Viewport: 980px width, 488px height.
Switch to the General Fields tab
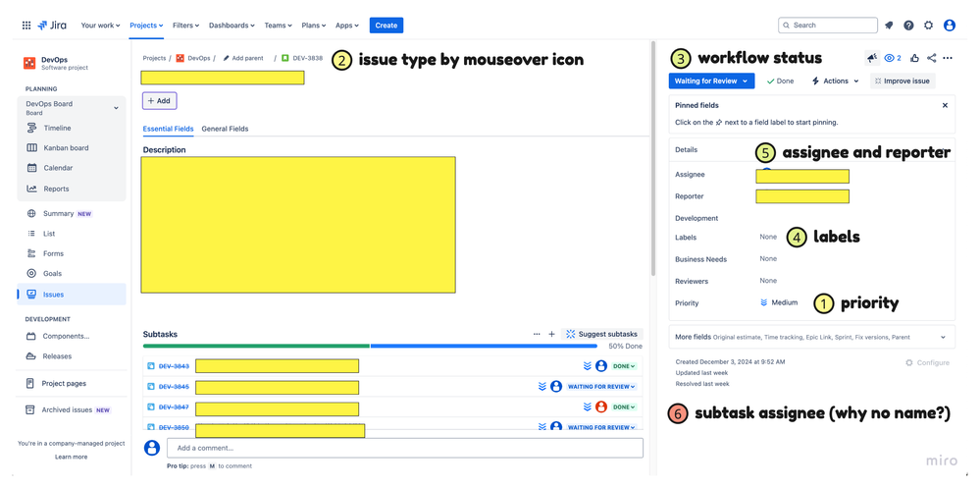point(225,129)
